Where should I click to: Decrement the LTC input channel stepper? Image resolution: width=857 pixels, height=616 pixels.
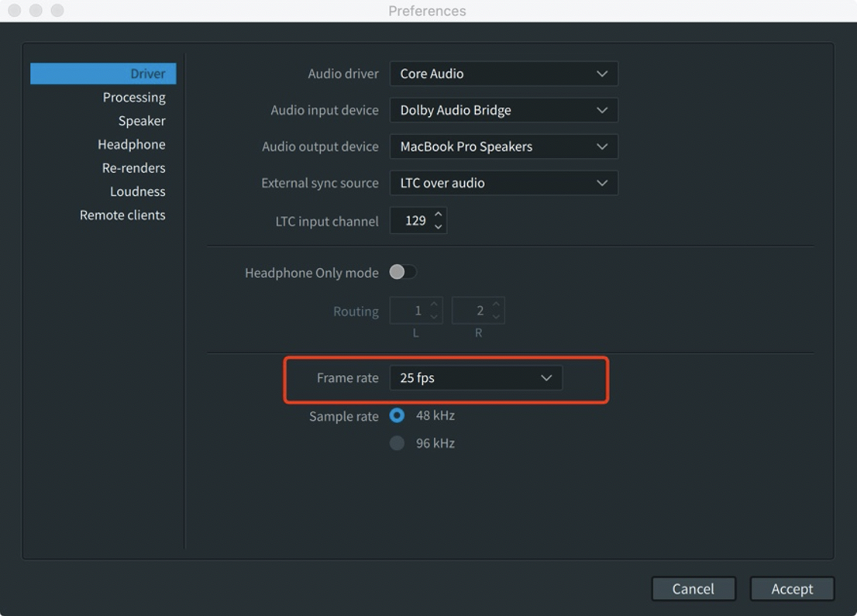[x=439, y=227]
